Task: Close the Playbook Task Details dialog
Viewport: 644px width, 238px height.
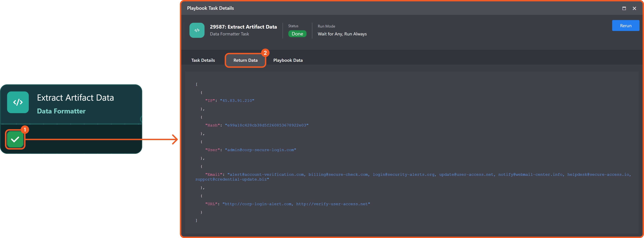Action: tap(634, 8)
